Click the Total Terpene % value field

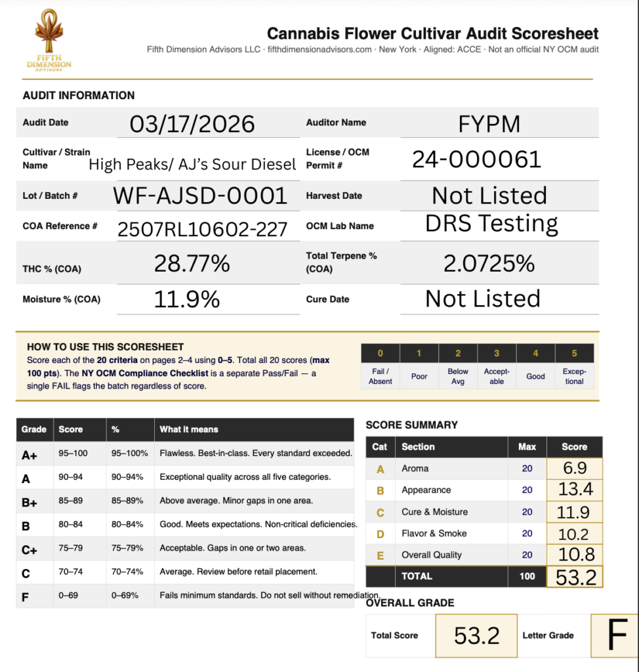[x=489, y=264]
